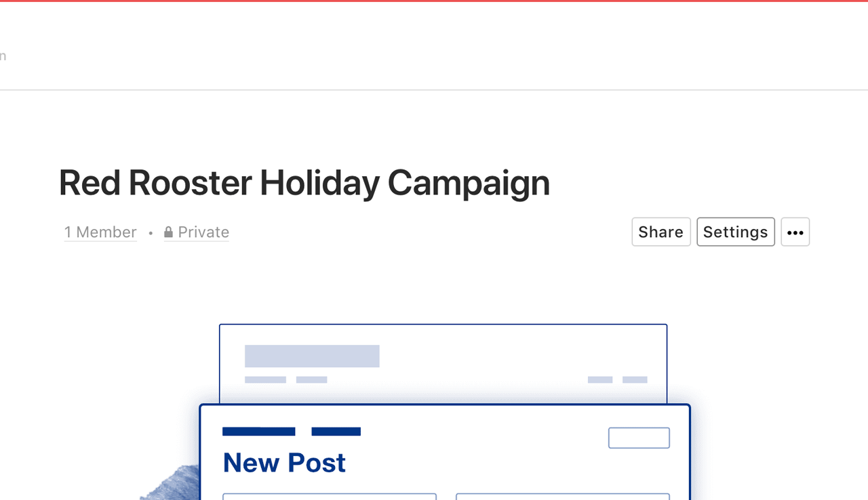Click the right gray placeholders on back card
Viewport: 868px width, 500px height.
617,380
